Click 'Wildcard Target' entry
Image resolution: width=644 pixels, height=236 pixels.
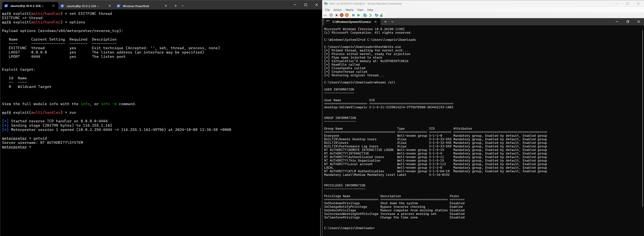34,87
